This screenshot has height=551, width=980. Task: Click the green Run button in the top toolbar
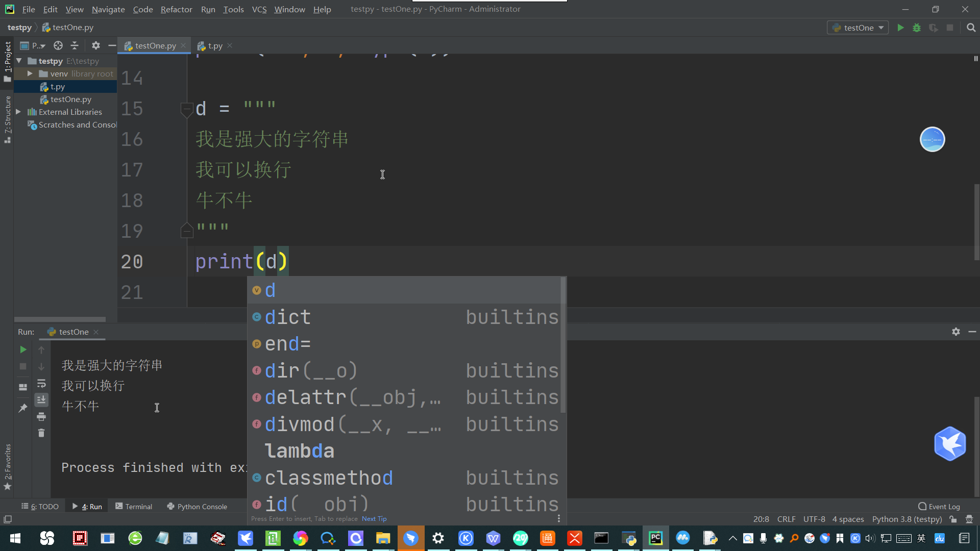[x=900, y=28]
